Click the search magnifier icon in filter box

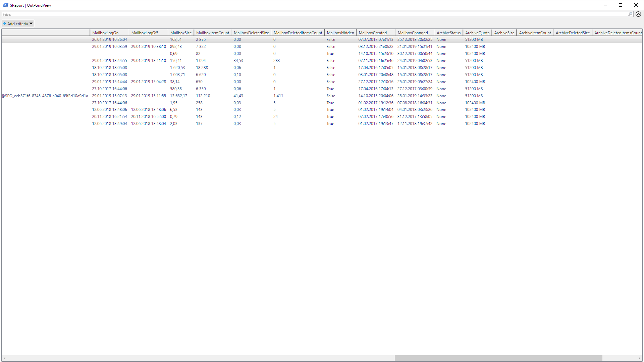pyautogui.click(x=630, y=14)
